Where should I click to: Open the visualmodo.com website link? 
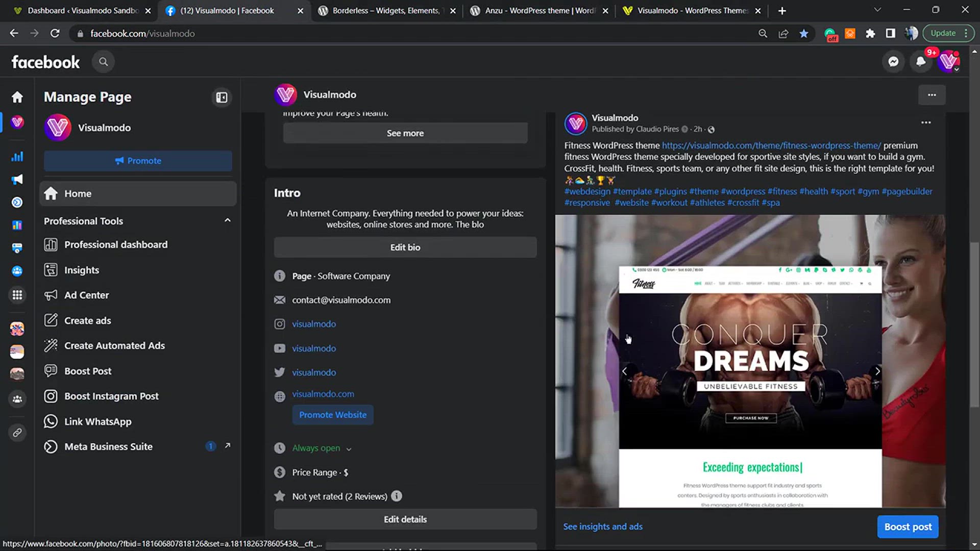pyautogui.click(x=323, y=394)
